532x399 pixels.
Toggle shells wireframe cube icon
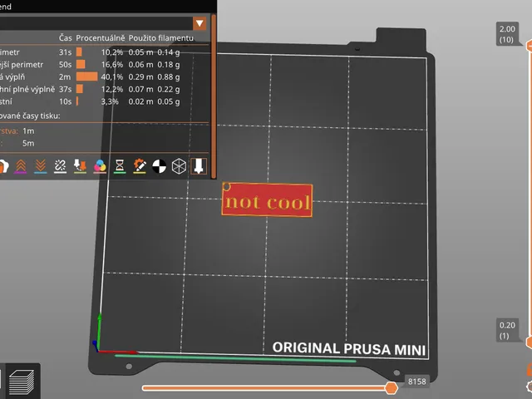[179, 166]
